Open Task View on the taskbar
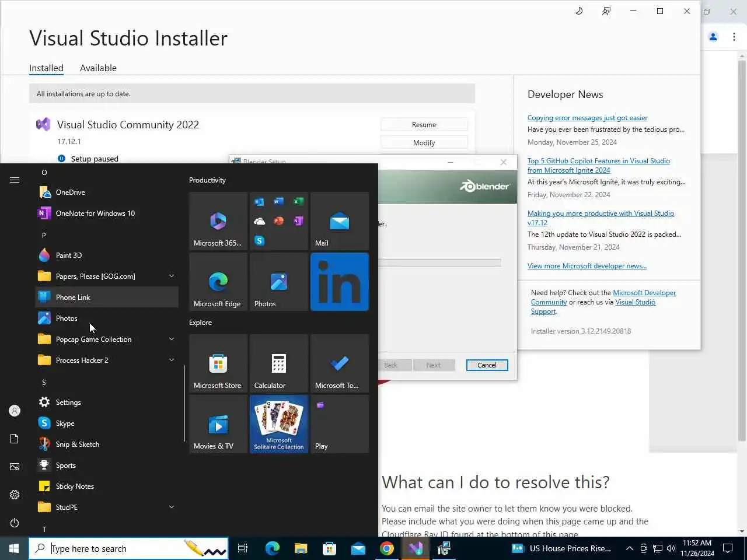The height and width of the screenshot is (560, 747). (243, 548)
